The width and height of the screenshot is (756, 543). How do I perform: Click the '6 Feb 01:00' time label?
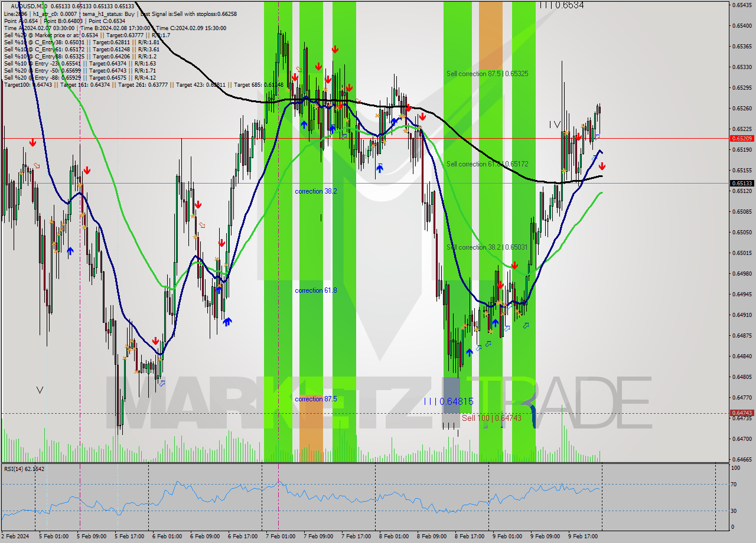click(x=167, y=537)
